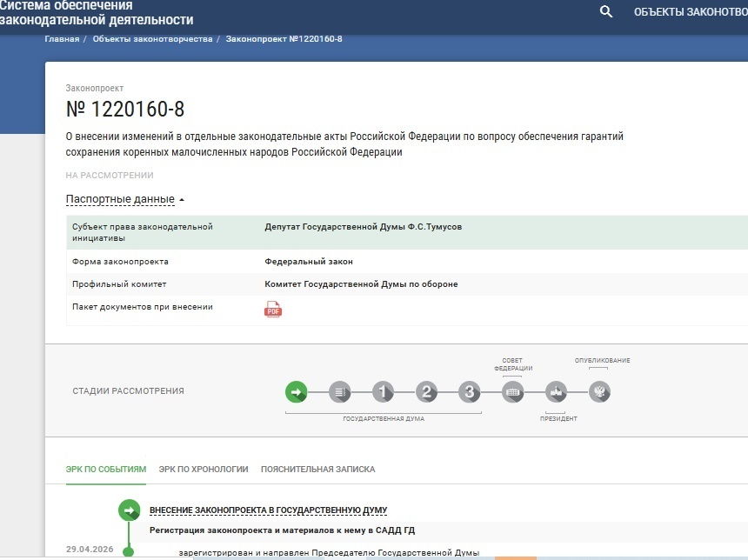
Task: Click Система обеспечения законодательной деятельности site title
Action: pos(97,13)
